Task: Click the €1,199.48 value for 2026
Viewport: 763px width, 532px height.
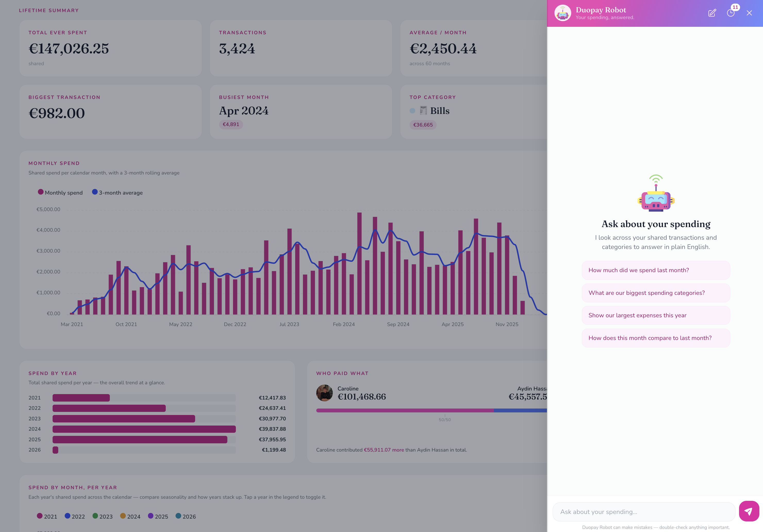Action: point(274,450)
